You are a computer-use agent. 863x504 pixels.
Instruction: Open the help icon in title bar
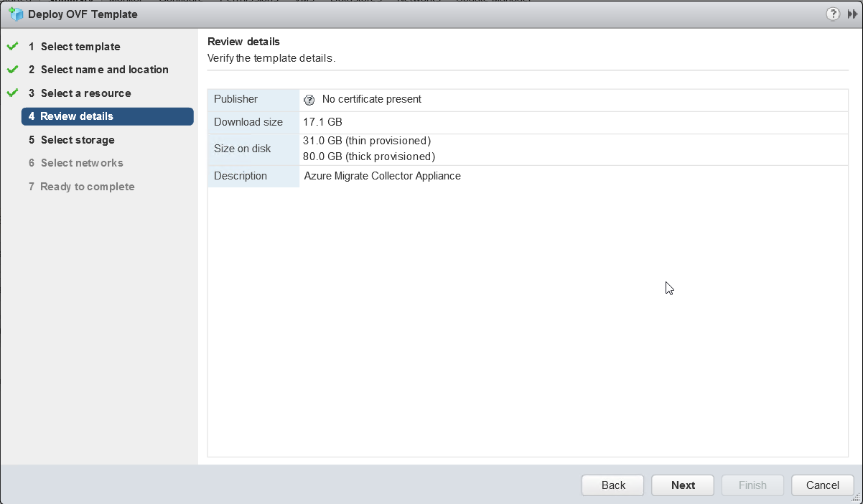tap(833, 14)
